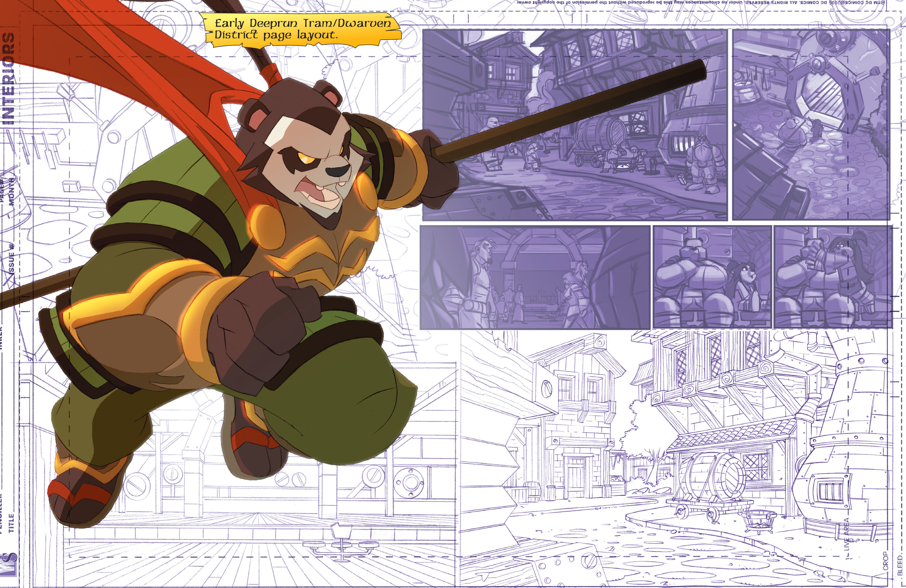Click the "ISSUE #" label on left margin

(11, 258)
